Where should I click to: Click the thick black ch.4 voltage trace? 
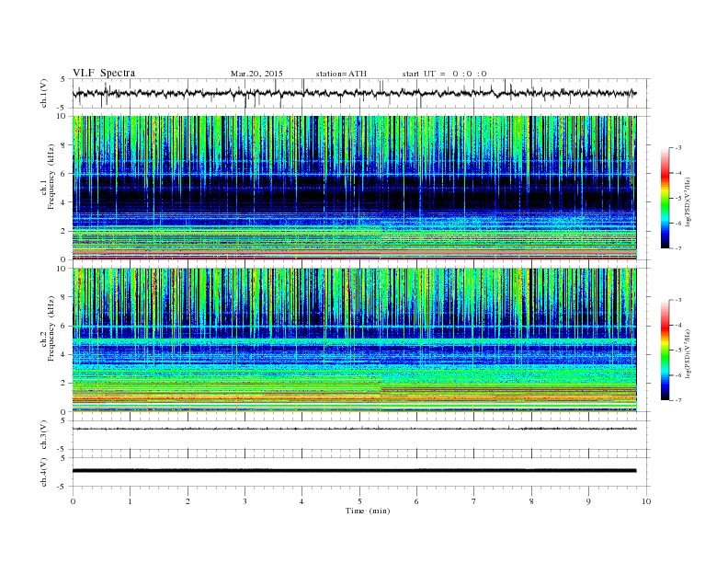354,471
